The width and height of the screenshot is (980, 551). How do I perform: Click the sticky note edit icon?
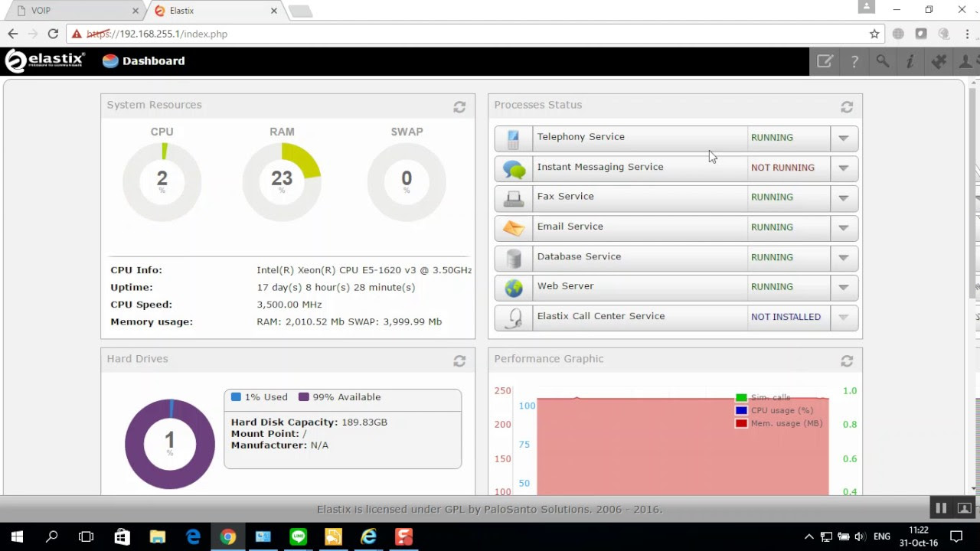pyautogui.click(x=825, y=61)
